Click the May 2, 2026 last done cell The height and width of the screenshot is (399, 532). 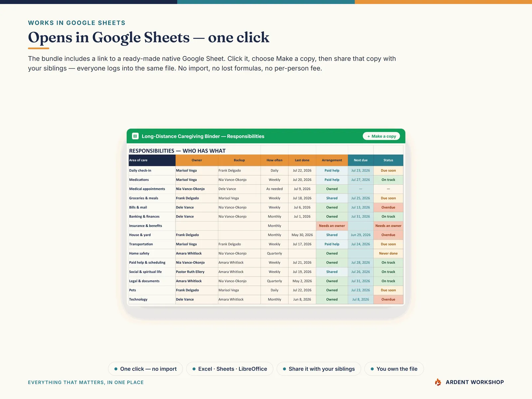coord(302,281)
